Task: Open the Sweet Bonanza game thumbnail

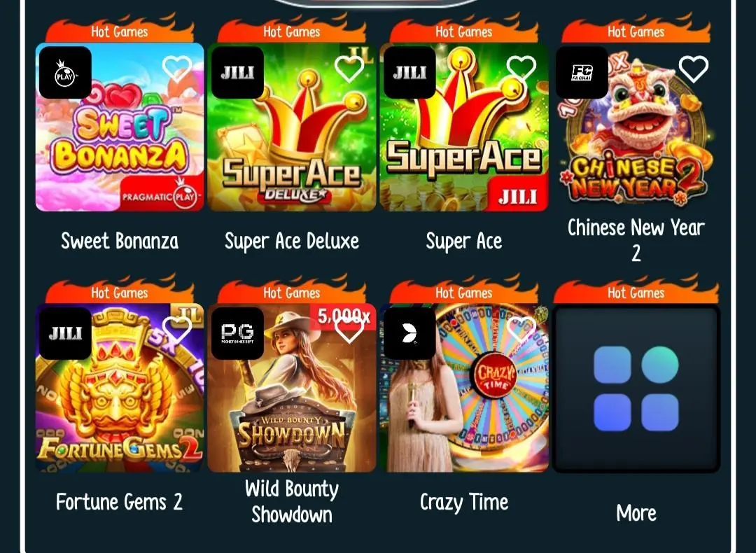Action: pos(120,127)
